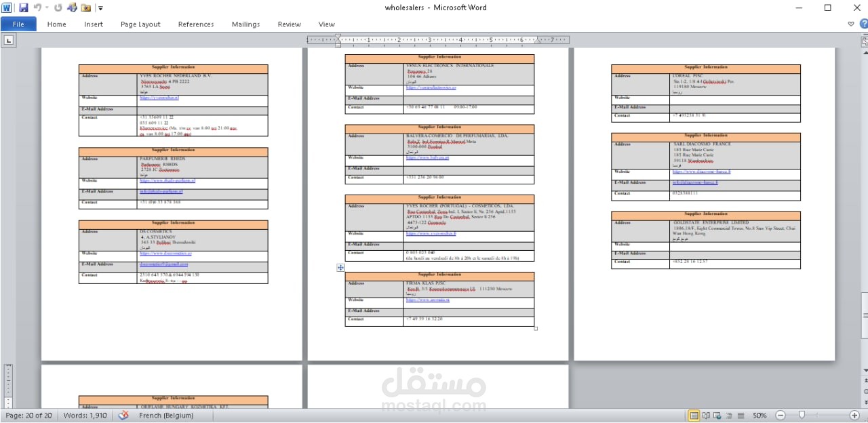Switch to the Home ribbon tab
868x423 pixels.
point(57,24)
